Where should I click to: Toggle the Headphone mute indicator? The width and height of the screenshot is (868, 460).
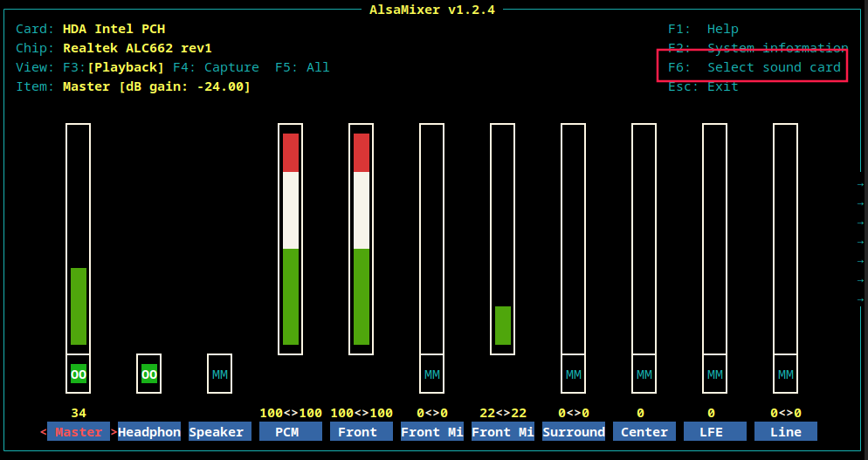click(x=149, y=374)
